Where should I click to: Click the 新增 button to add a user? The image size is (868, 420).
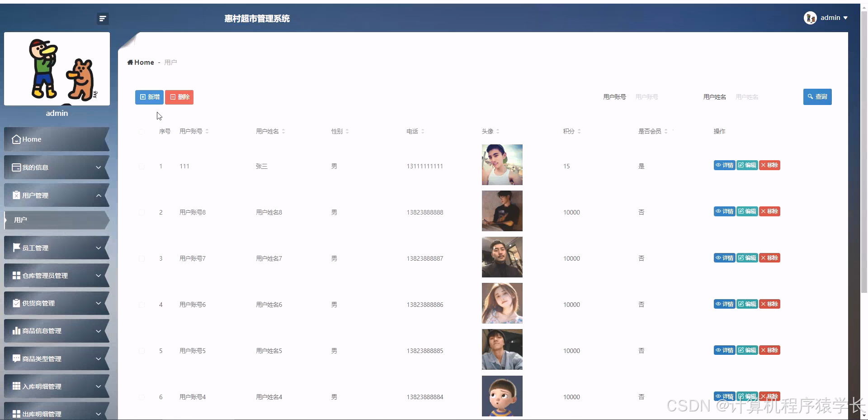pyautogui.click(x=149, y=97)
